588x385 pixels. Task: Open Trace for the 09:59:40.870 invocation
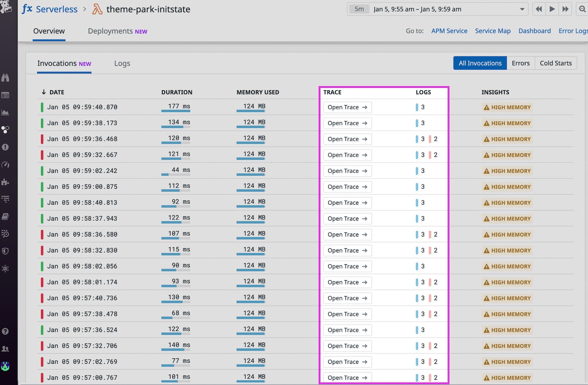click(x=347, y=107)
